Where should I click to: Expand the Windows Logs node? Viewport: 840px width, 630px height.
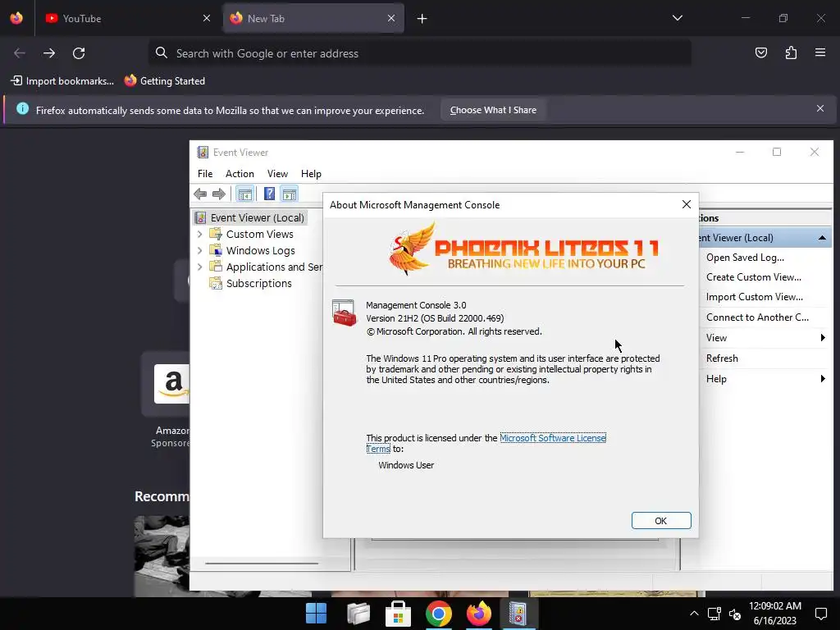coord(200,251)
